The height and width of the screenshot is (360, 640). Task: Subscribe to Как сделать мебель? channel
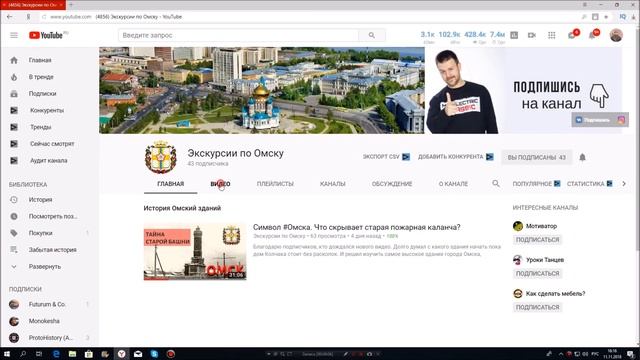pos(537,307)
